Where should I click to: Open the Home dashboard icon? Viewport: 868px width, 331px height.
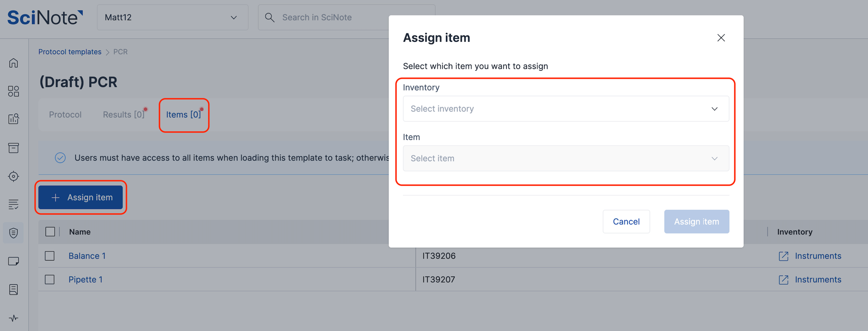[x=13, y=63]
